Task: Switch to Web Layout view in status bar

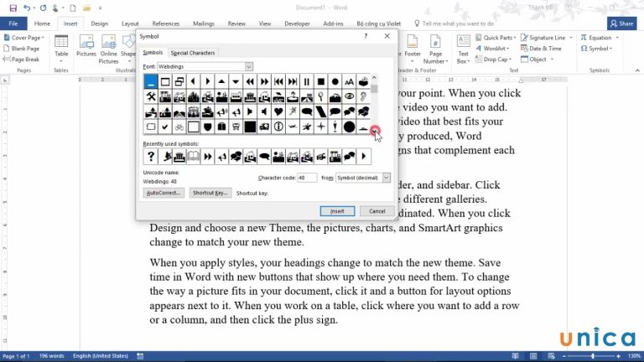Action: point(551,356)
